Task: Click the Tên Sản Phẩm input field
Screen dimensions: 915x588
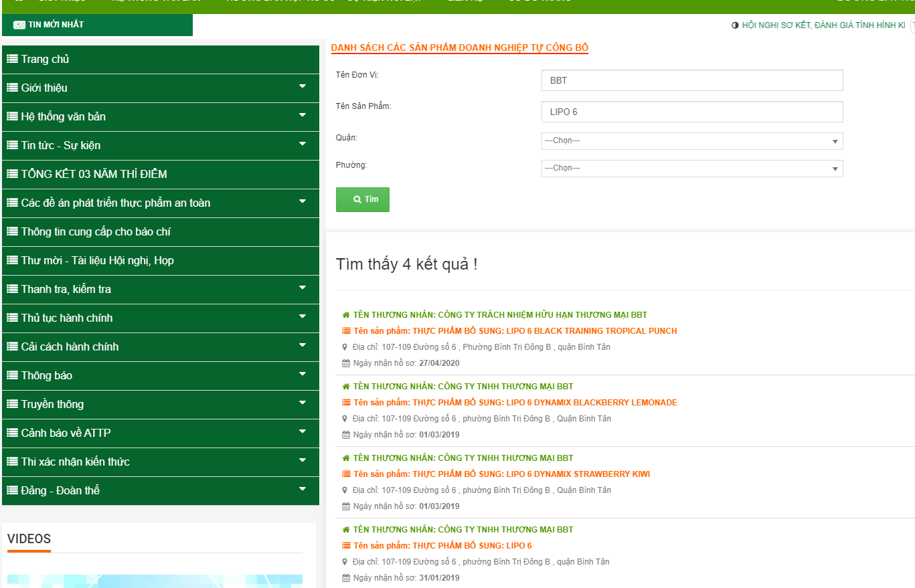Action: [692, 112]
